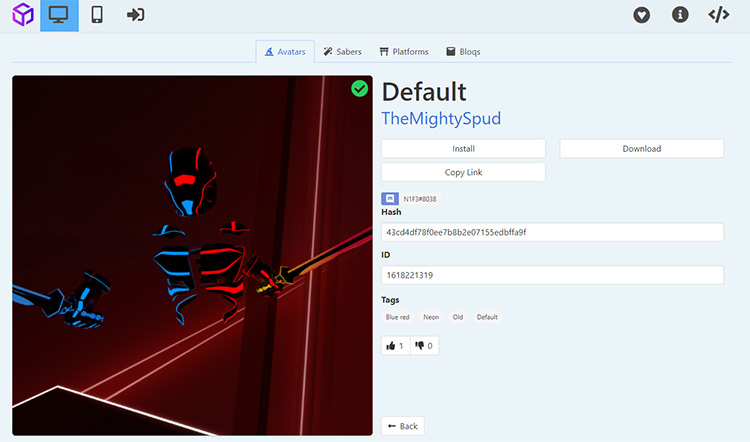Open the Platforms tab
This screenshot has height=442, width=750.
pos(404,52)
